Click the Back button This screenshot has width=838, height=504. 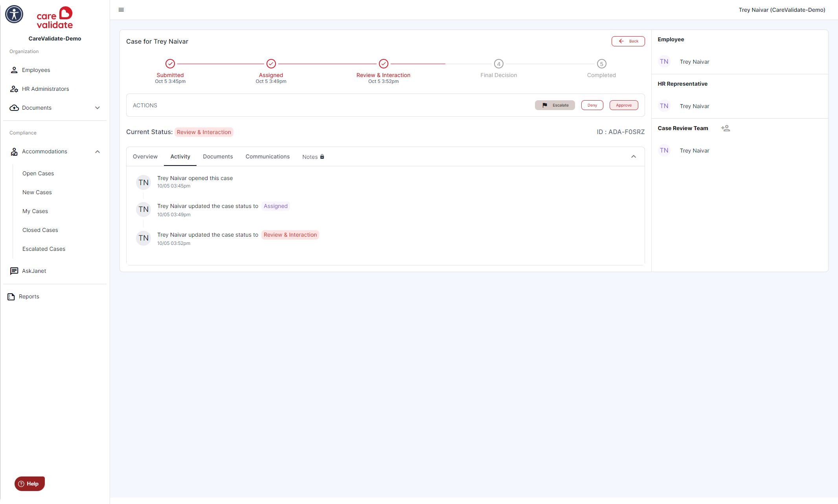point(628,41)
